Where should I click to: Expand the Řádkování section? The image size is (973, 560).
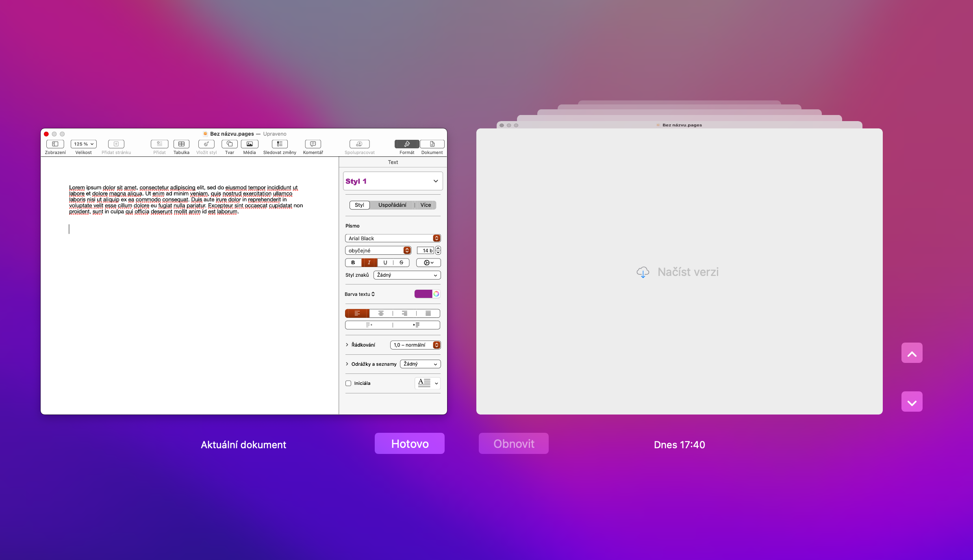point(347,345)
